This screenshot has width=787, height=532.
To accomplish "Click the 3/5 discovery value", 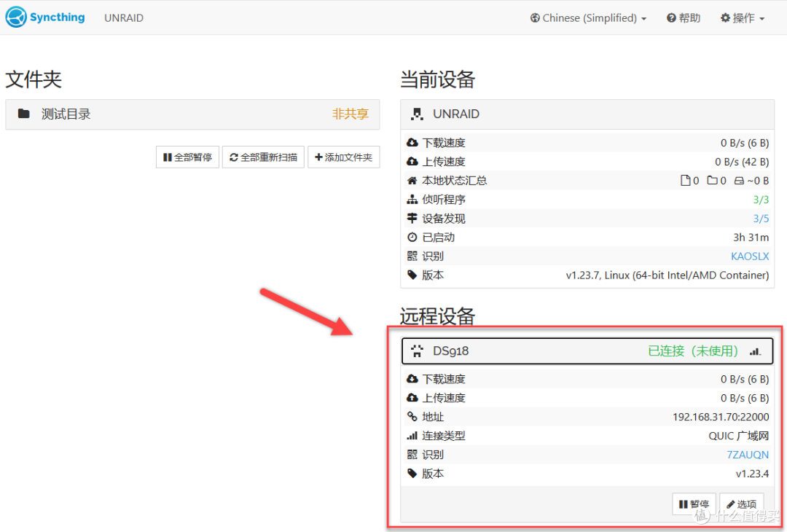I will tap(760, 219).
